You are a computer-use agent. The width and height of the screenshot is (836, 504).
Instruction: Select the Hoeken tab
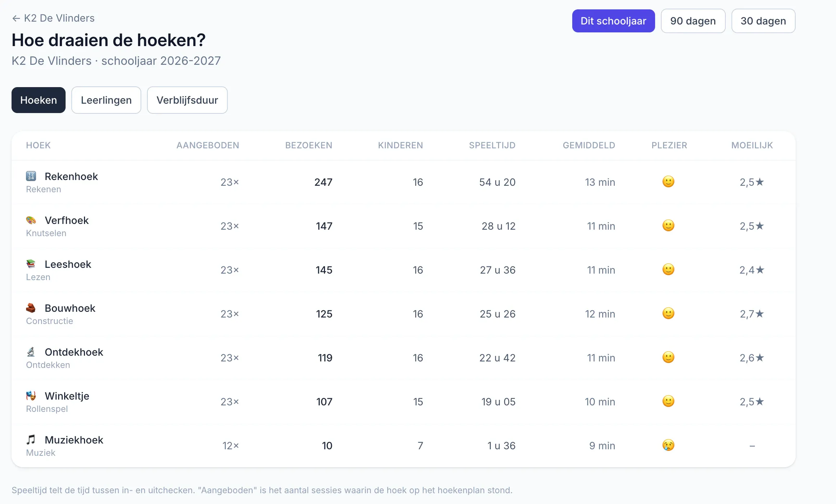point(39,100)
